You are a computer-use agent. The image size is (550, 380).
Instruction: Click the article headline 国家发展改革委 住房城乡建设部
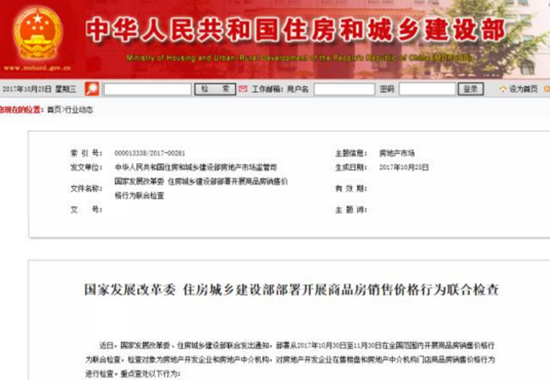click(291, 290)
